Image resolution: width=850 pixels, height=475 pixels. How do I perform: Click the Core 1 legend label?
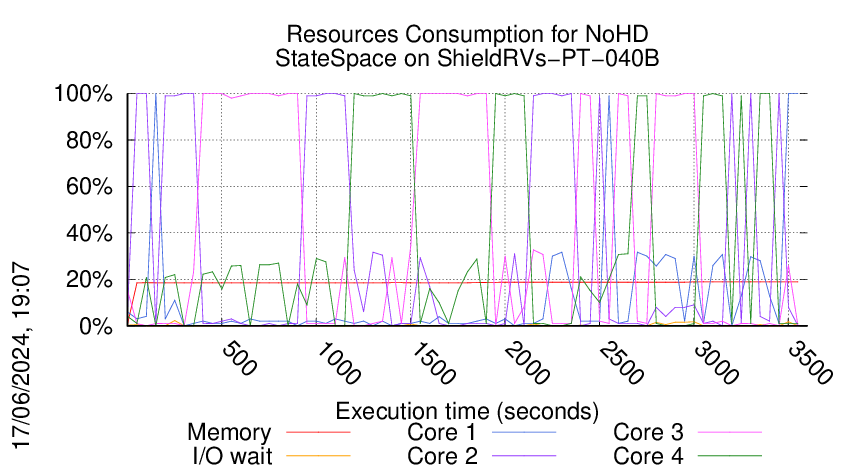[x=442, y=433]
